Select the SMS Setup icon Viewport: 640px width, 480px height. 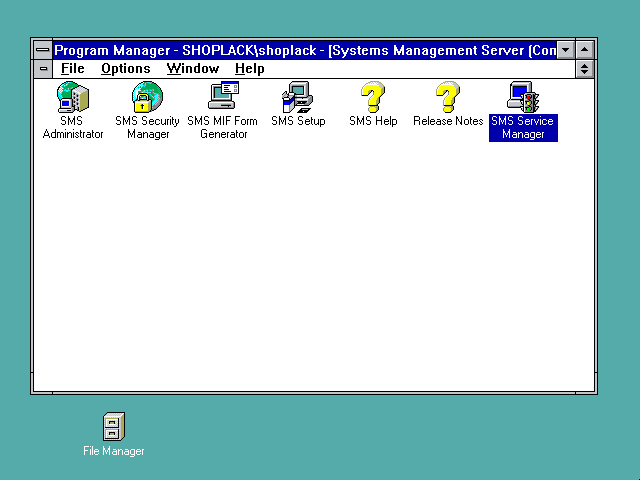[298, 97]
